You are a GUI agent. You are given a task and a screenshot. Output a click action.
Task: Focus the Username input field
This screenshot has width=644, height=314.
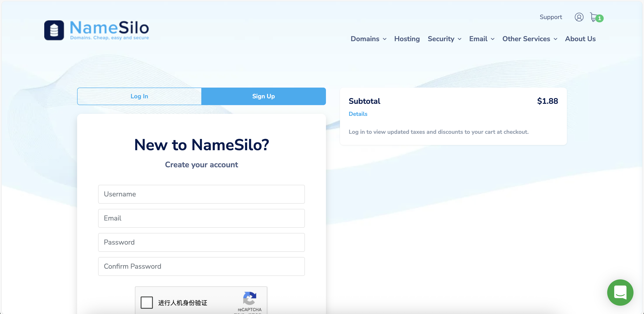(x=201, y=194)
